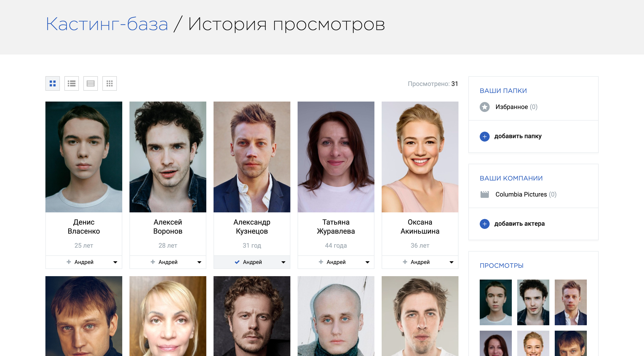Add Оксана Акиньшина to Андрей list

coord(416,262)
